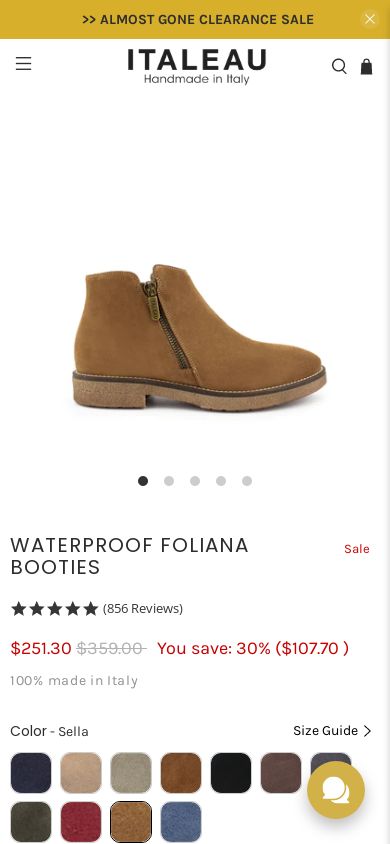The width and height of the screenshot is (390, 844).
Task: Open the hamburger navigation menu
Action: point(23,64)
